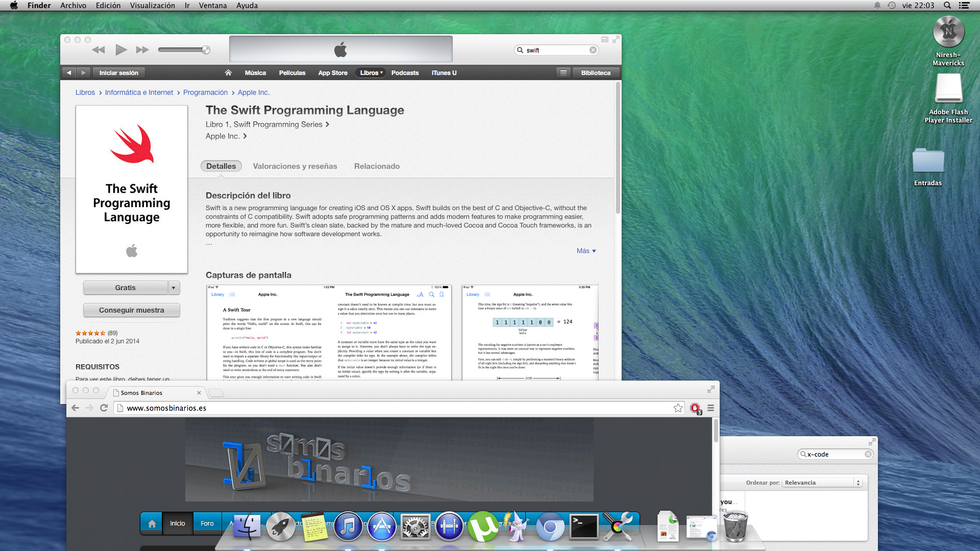Bookmark the page with the star icon
The height and width of the screenshot is (551, 980).
[678, 408]
